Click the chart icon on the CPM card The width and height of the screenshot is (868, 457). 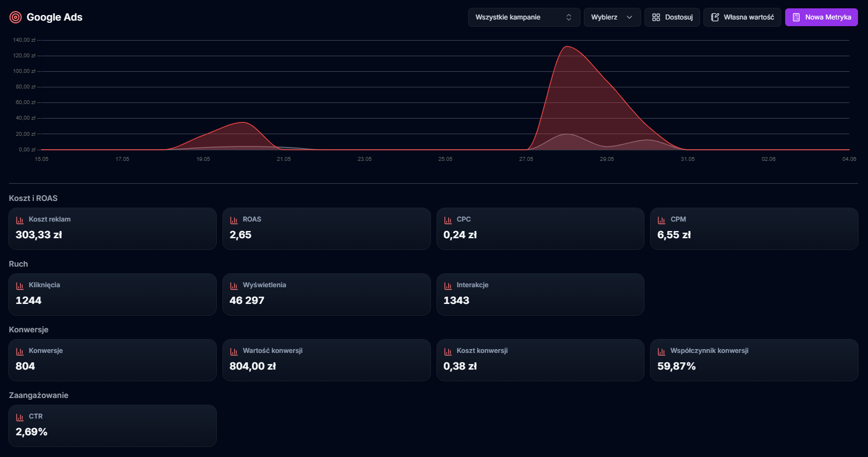coord(662,220)
